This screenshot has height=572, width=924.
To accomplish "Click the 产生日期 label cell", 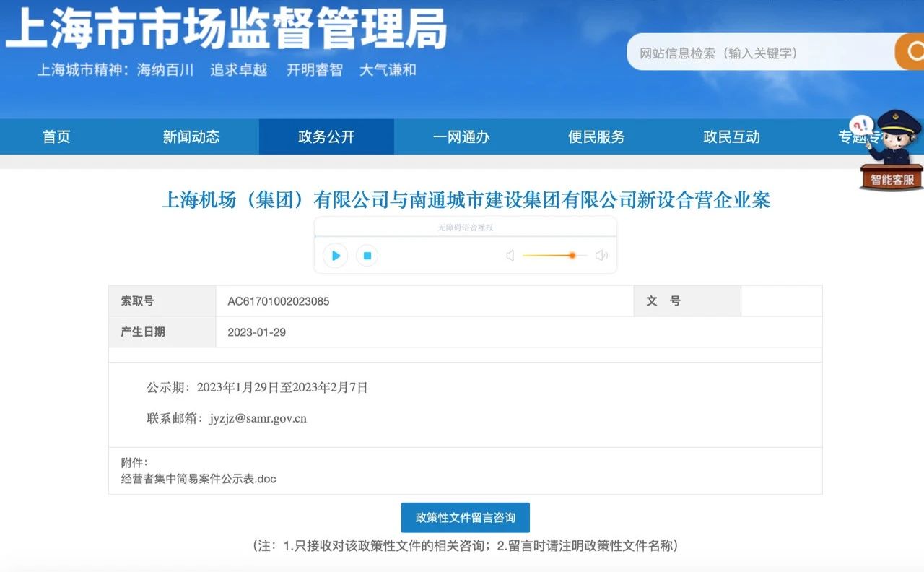I will point(162,331).
